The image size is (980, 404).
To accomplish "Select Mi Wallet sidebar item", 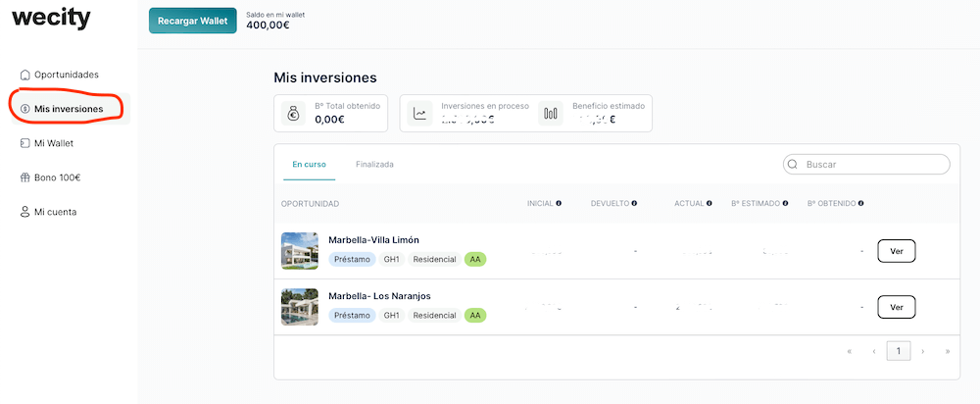I will point(47,143).
